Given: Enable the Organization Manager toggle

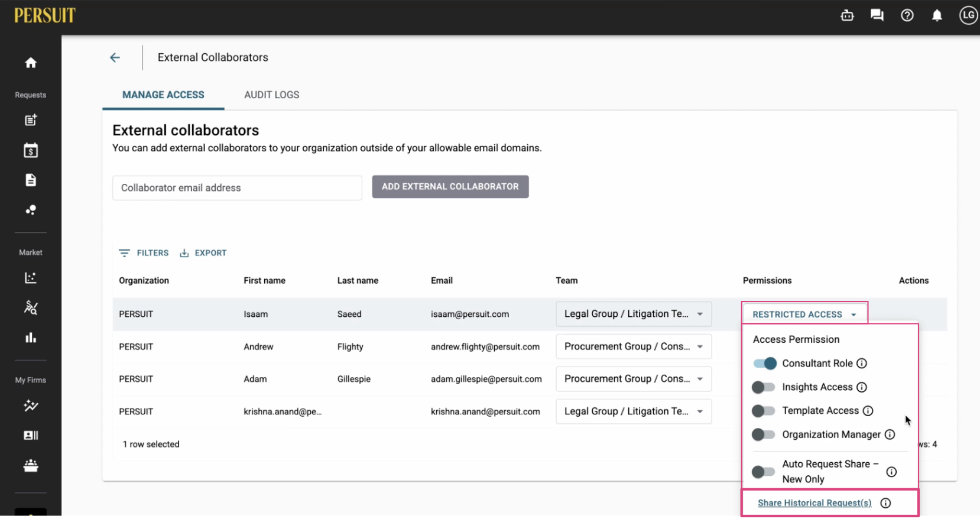Looking at the screenshot, I should pos(763,434).
